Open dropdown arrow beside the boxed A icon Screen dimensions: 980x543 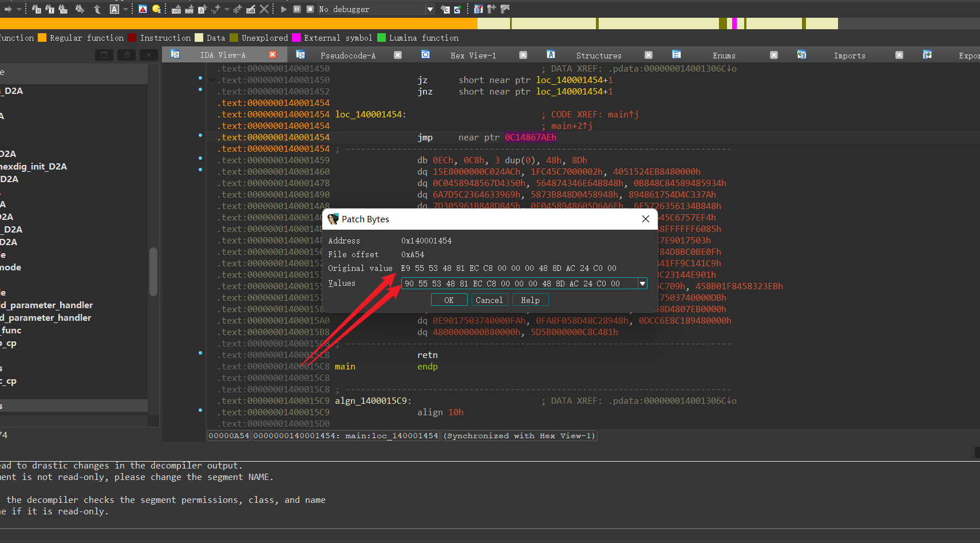point(125,9)
